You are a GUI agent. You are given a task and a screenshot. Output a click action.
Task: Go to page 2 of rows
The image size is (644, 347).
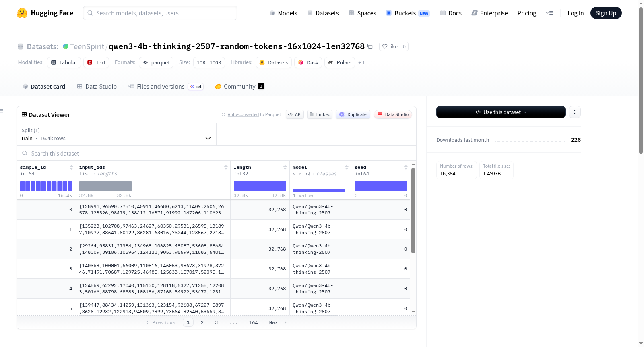pos(202,322)
